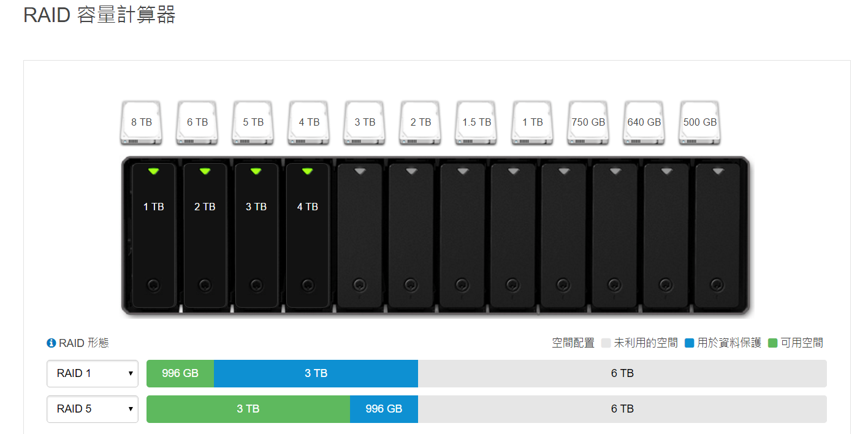Pick the 4 TB hard drive icon
The width and height of the screenshot is (868, 434).
(x=310, y=123)
